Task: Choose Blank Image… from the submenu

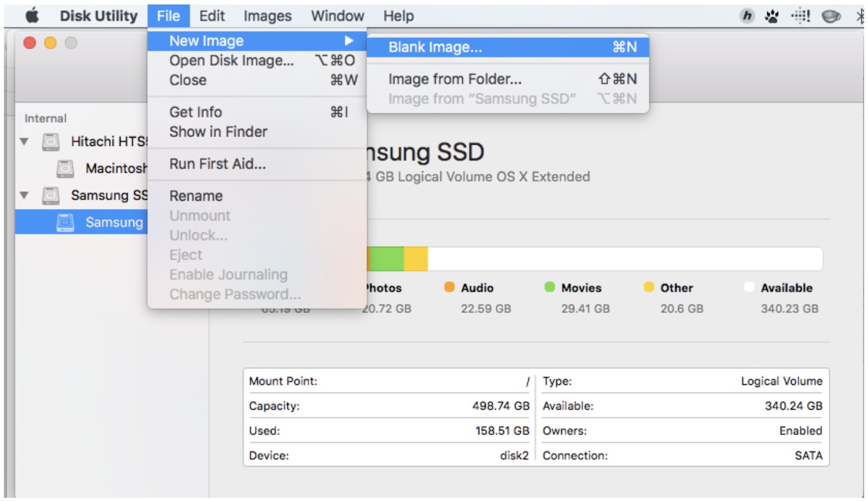Action: tap(508, 47)
